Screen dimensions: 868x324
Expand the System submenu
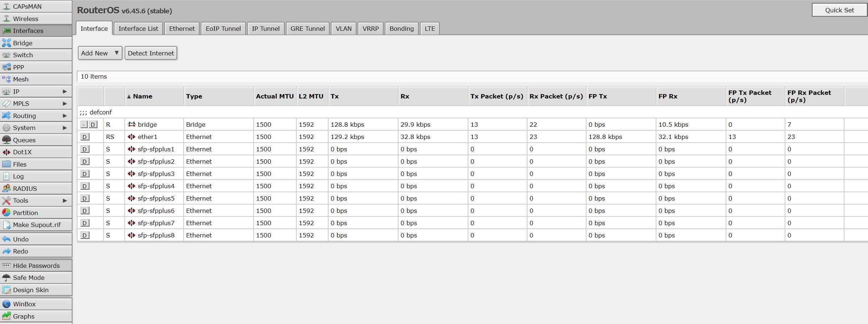tap(64, 128)
